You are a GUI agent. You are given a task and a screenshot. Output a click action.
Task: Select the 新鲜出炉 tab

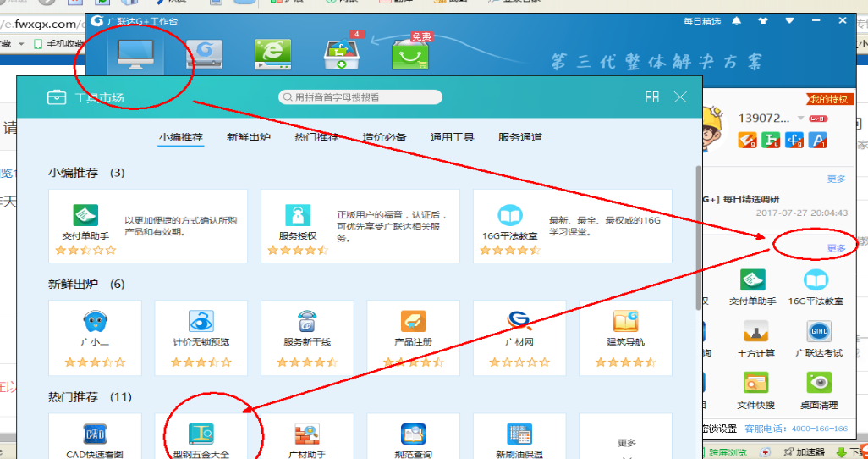tap(249, 137)
